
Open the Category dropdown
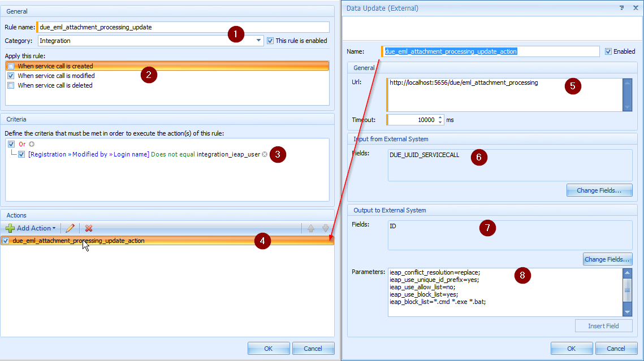[259, 41]
